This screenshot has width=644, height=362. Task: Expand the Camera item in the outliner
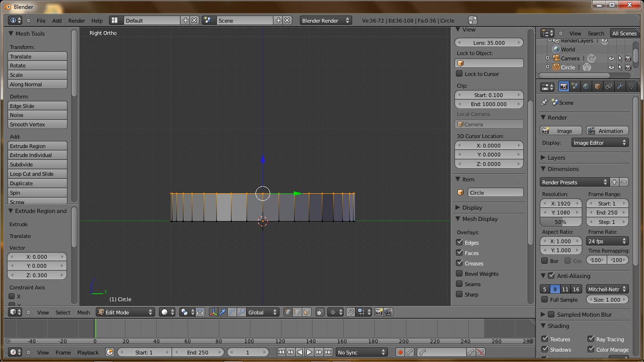click(x=547, y=58)
